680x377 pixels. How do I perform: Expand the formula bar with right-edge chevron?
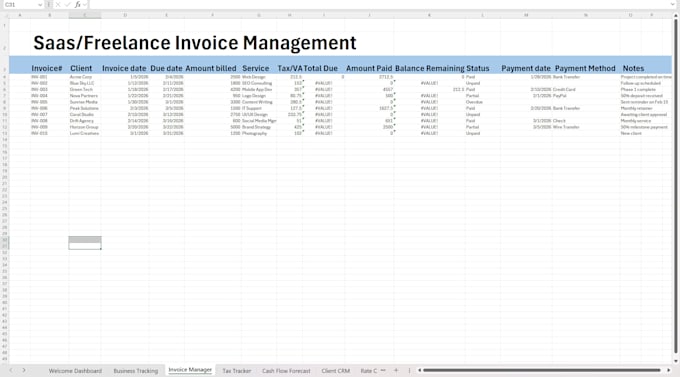(x=672, y=5)
